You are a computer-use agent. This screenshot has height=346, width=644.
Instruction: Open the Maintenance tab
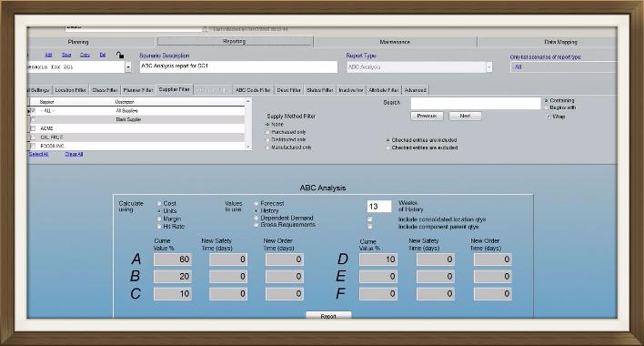click(x=395, y=42)
